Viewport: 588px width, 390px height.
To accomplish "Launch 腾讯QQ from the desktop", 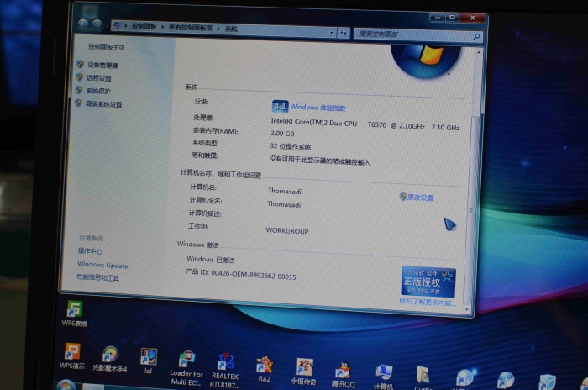I will click(x=343, y=375).
